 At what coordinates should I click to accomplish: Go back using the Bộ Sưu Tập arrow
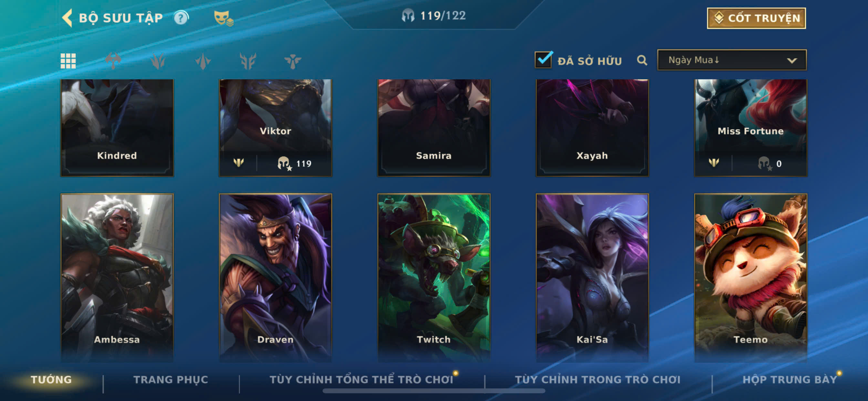tap(67, 18)
